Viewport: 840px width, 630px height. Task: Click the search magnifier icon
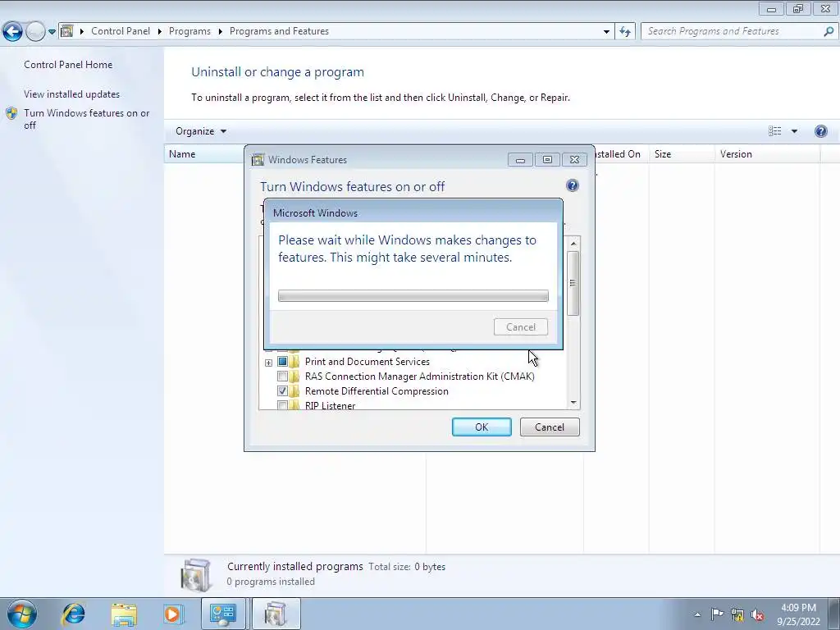tap(829, 32)
